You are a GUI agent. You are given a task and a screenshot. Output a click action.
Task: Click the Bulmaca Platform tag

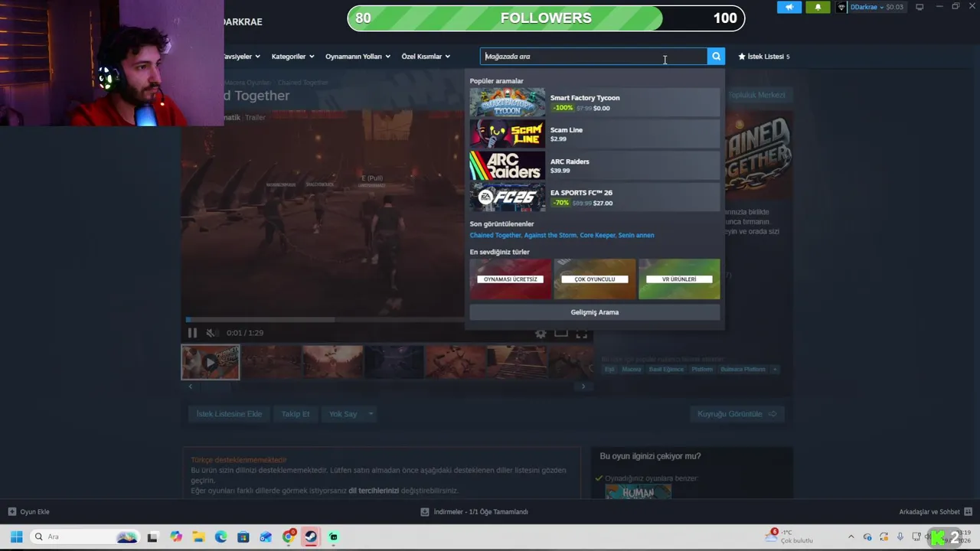pos(743,370)
